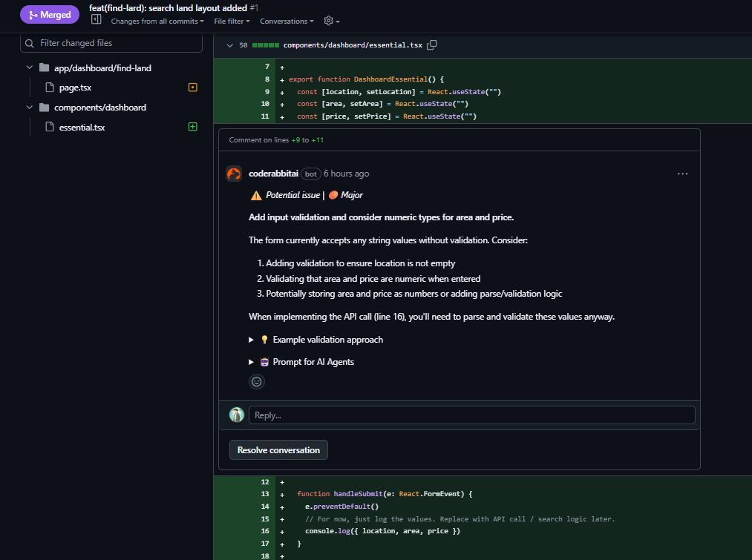Copy the essential.tsx file path icon

[432, 45]
